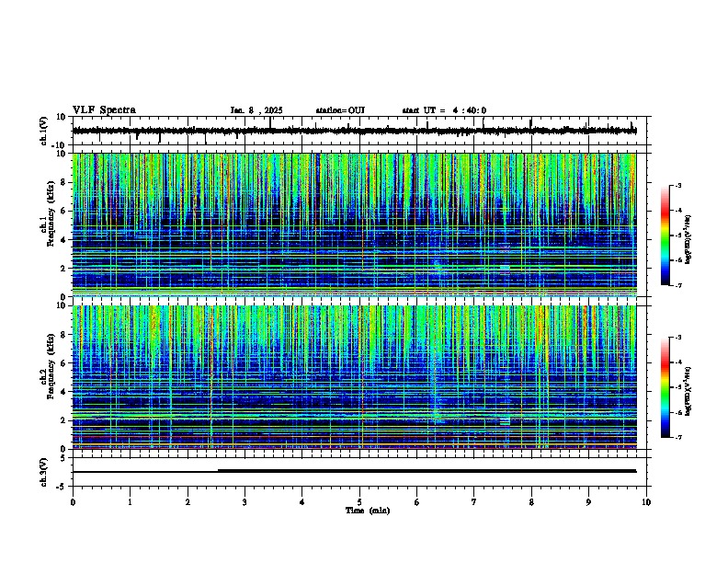
Task: Click the ch.2 spectrogram plot area
Action: 354,377
